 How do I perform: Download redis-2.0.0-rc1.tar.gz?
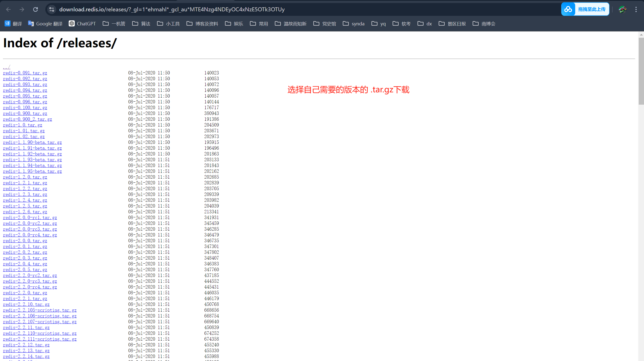coord(30,218)
